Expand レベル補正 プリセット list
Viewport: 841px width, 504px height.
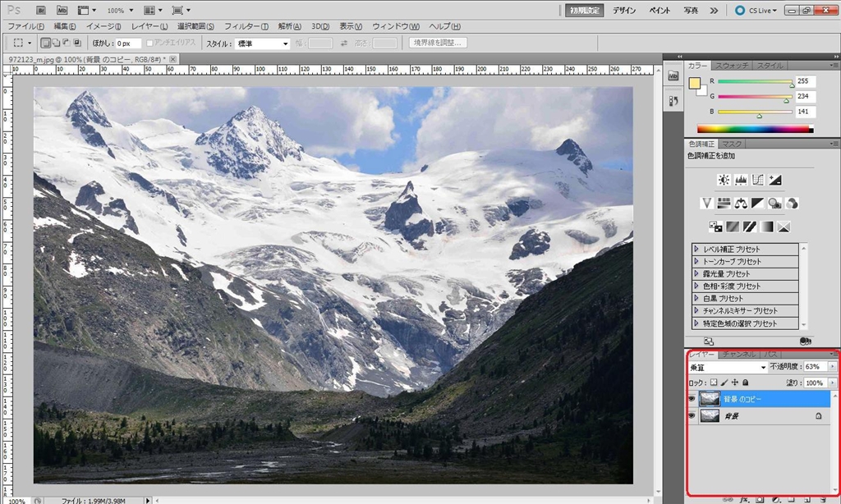696,249
